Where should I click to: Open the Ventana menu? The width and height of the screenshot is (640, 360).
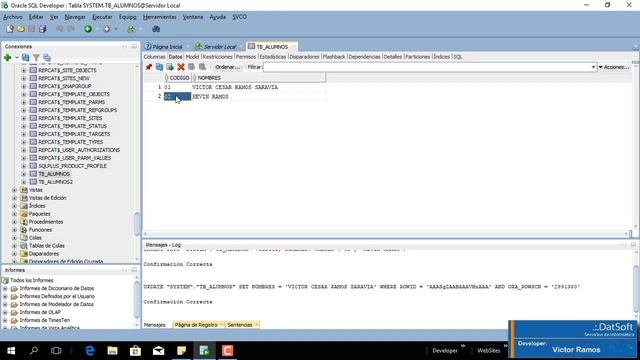[193, 17]
